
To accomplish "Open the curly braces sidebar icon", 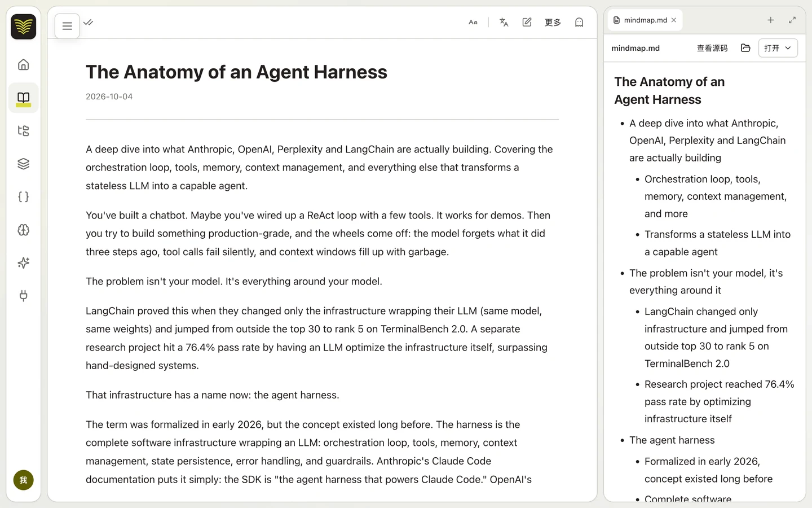I will pos(23,196).
